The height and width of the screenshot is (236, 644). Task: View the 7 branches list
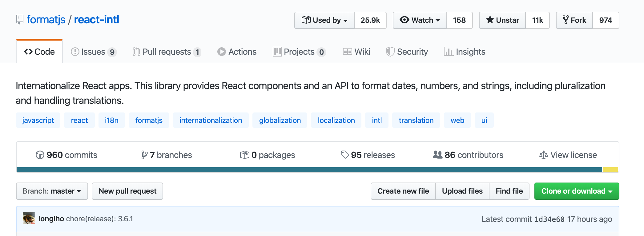(167, 155)
